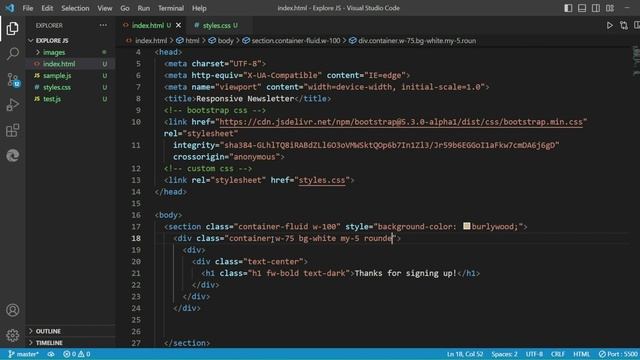Open the Selection menu
Viewport: 640px width, 360px height.
coord(75,8)
